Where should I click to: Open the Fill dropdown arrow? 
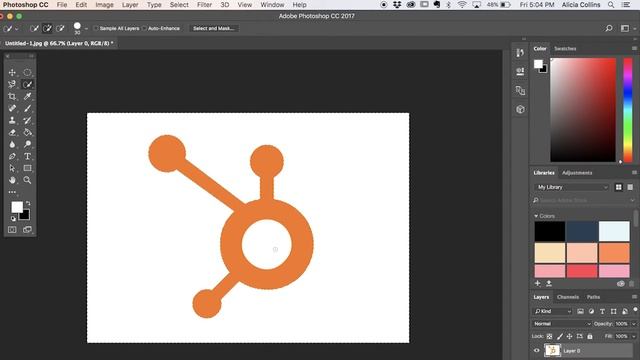coord(634,336)
